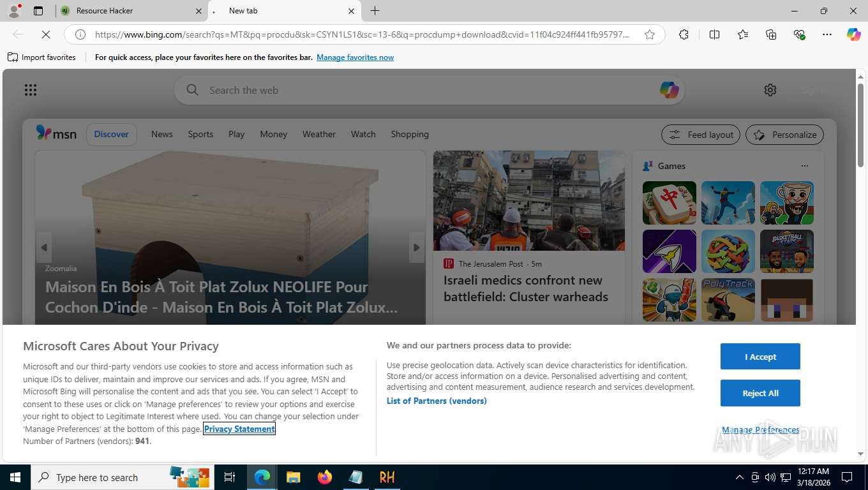Viewport: 868px width, 490px height.
Task: Click the Reject All button
Action: coord(760,393)
